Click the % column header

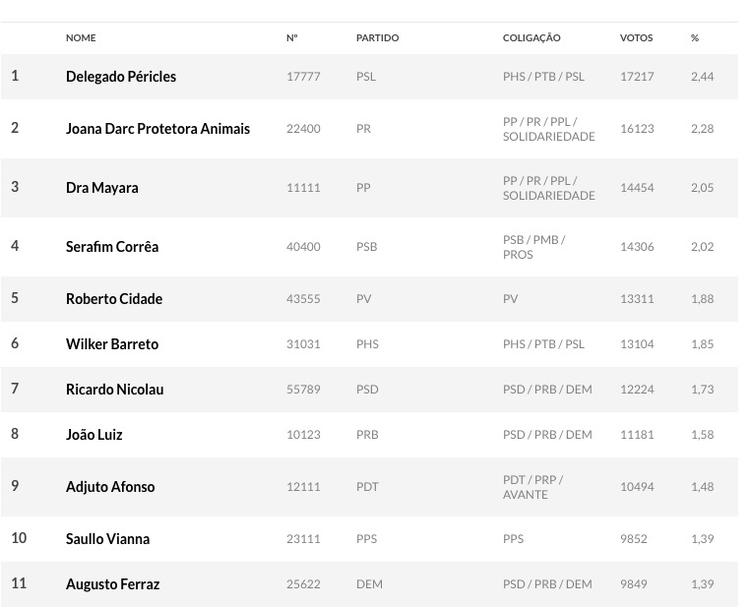(x=695, y=38)
